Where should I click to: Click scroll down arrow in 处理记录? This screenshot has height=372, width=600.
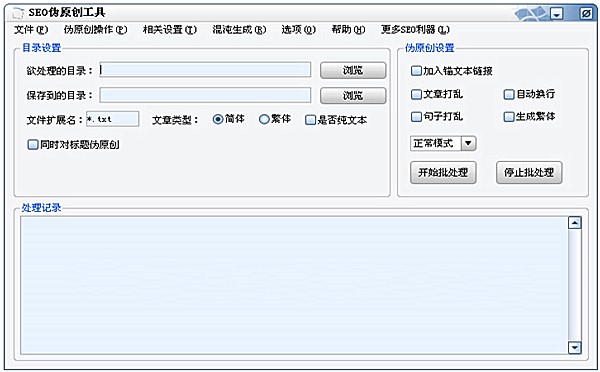coord(575,347)
